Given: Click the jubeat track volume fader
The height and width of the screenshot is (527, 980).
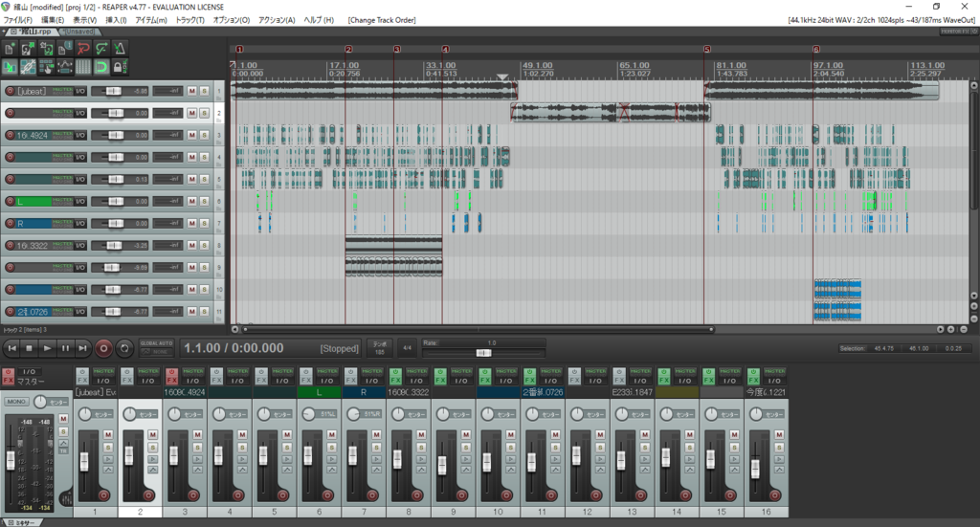Looking at the screenshot, I should tap(113, 91).
